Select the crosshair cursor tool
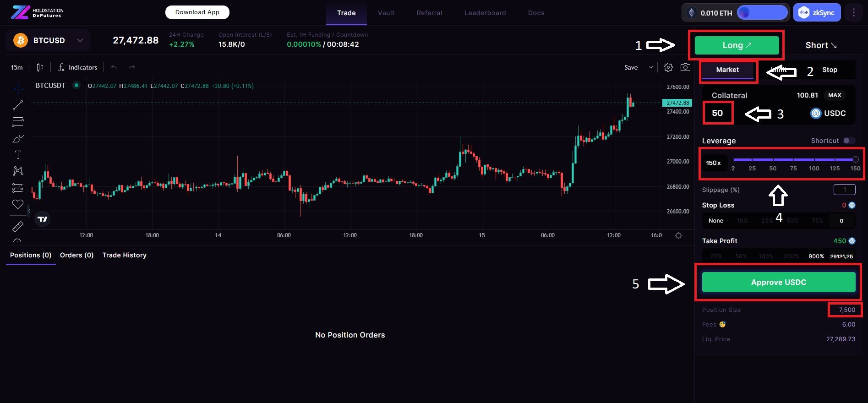 click(x=18, y=89)
